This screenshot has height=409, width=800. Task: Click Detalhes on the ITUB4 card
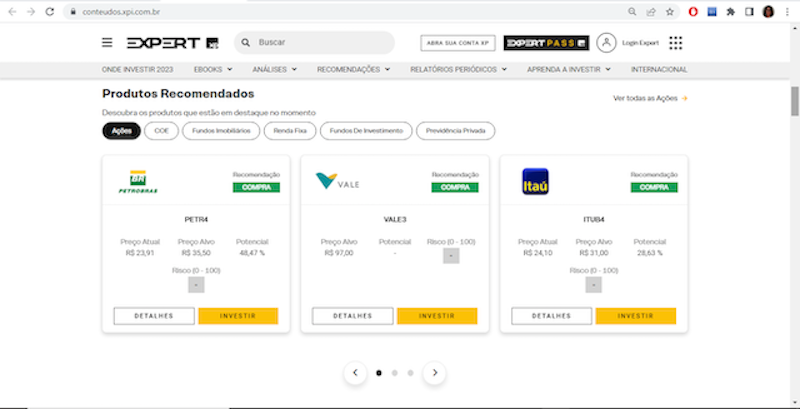tap(552, 316)
